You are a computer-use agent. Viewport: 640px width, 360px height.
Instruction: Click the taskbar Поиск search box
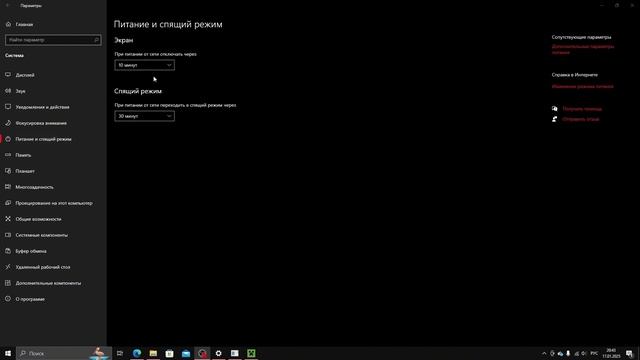pyautogui.click(x=64, y=353)
